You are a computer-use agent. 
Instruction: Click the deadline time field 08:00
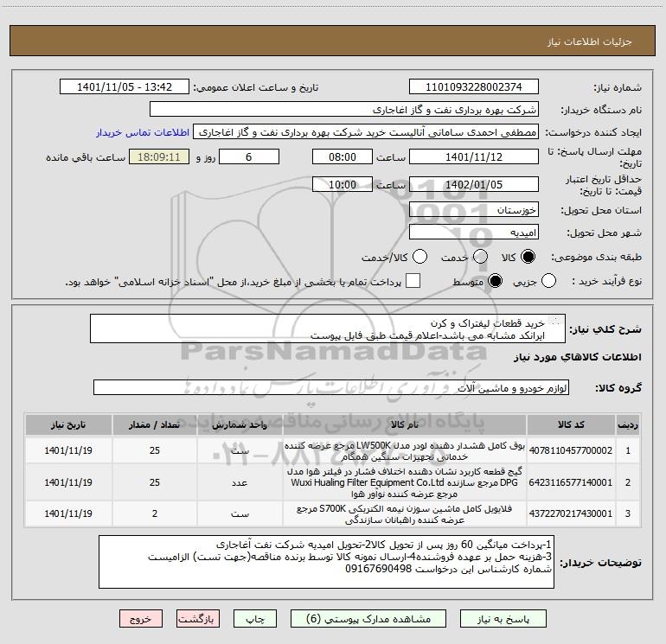(x=343, y=157)
